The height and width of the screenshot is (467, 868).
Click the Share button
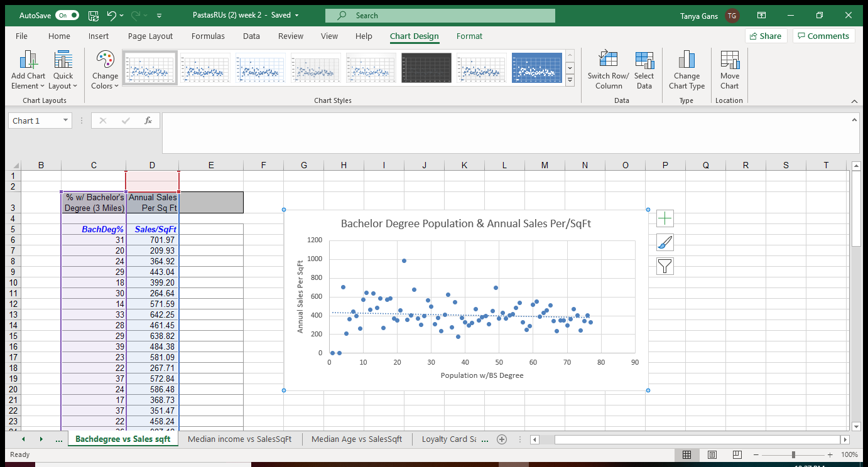coord(765,36)
